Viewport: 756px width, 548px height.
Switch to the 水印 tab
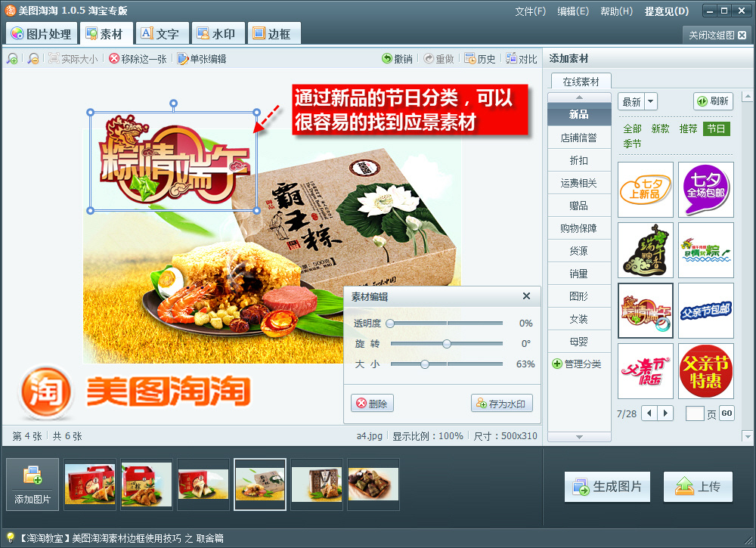coord(218,33)
